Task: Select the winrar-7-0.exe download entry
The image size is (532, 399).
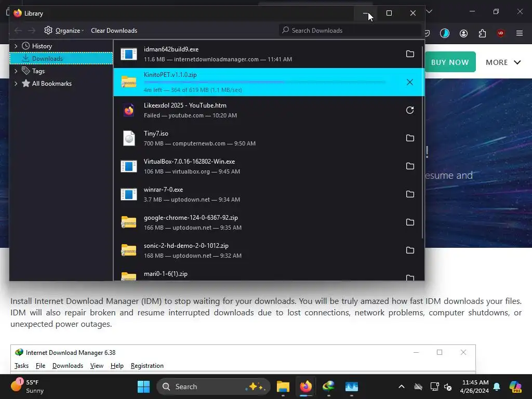Action: (x=269, y=194)
